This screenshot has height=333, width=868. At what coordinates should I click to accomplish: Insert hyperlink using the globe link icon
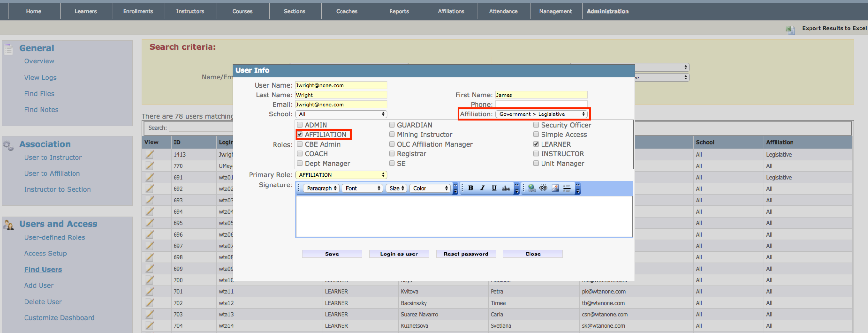[x=532, y=188]
